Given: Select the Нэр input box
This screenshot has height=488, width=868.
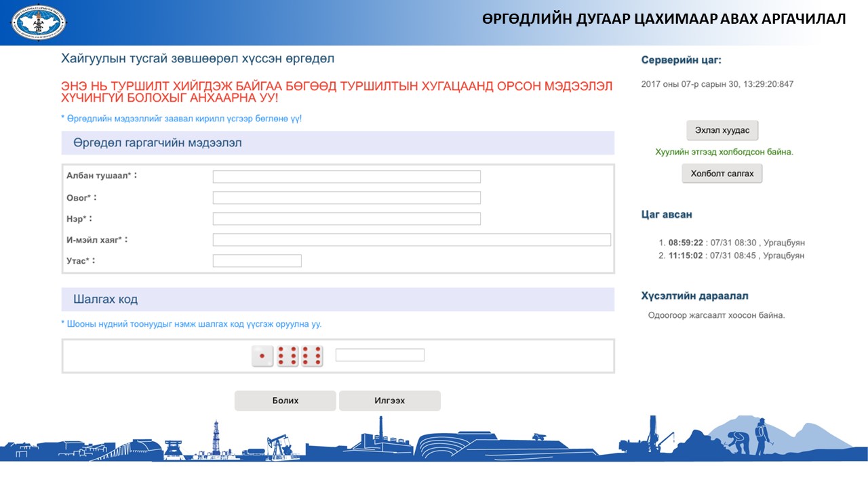Looking at the screenshot, I should (347, 219).
